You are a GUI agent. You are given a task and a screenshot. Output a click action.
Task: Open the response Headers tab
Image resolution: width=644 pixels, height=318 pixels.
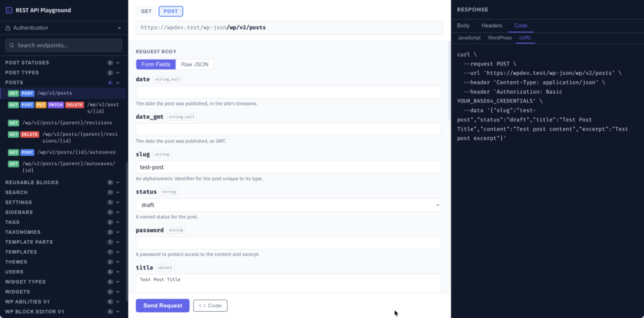point(492,25)
